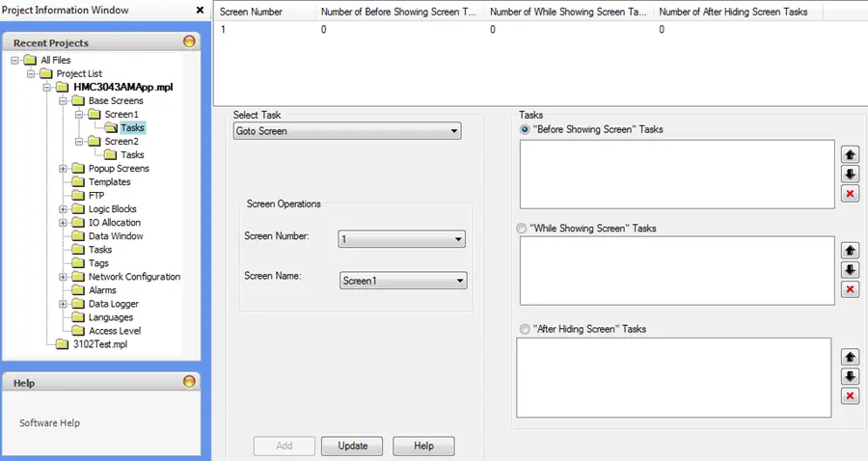Screen dimensions: 868x461
Task: Expand the IO Allocation tree node
Action: click(63, 223)
